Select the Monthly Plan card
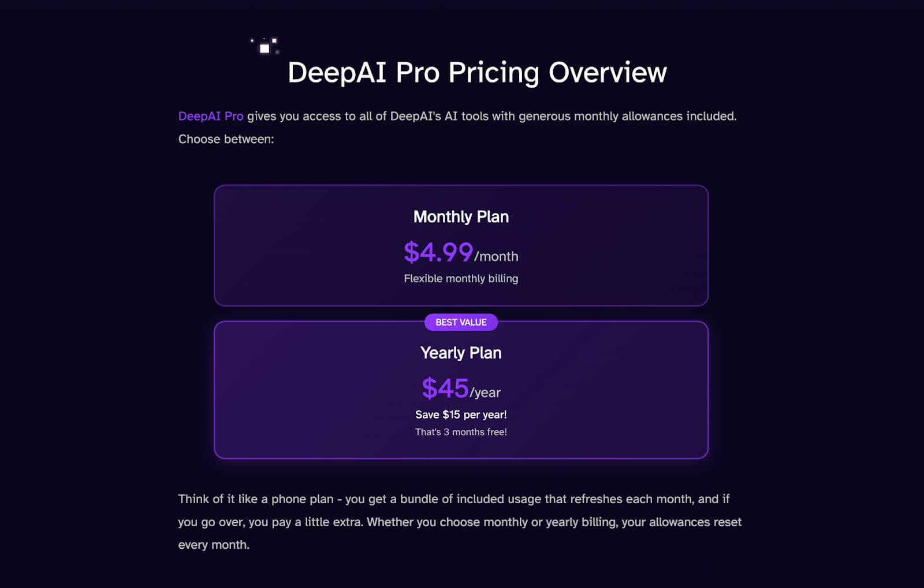This screenshot has width=924, height=588. pyautogui.click(x=461, y=245)
